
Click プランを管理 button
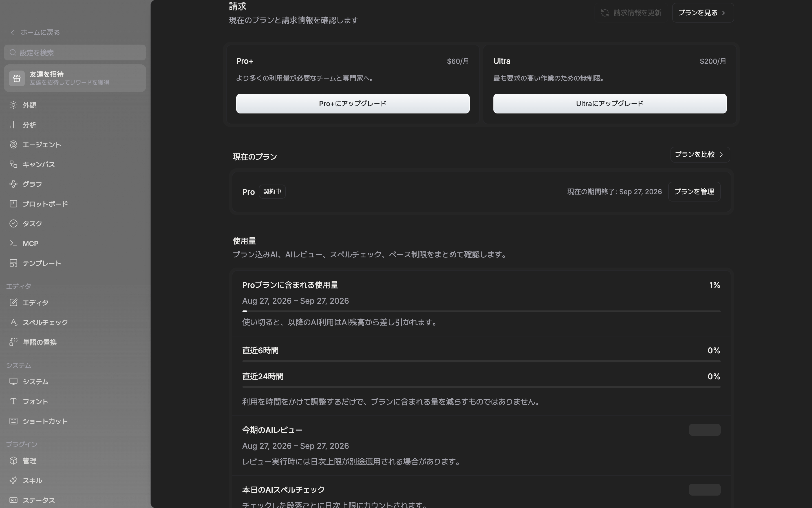click(694, 192)
